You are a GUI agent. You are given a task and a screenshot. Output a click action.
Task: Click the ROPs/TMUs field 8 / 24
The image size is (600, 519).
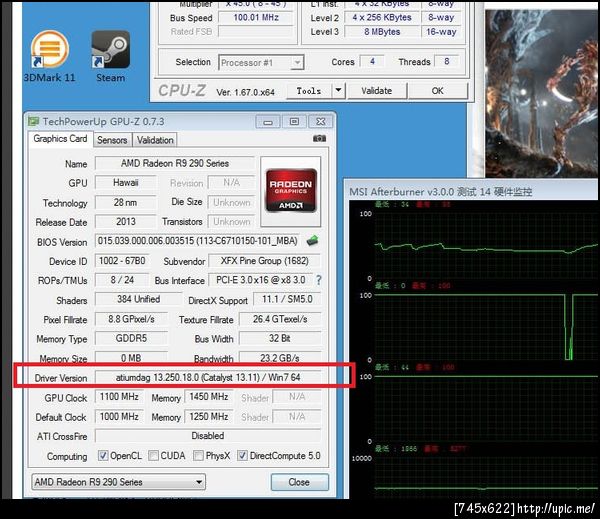click(122, 280)
